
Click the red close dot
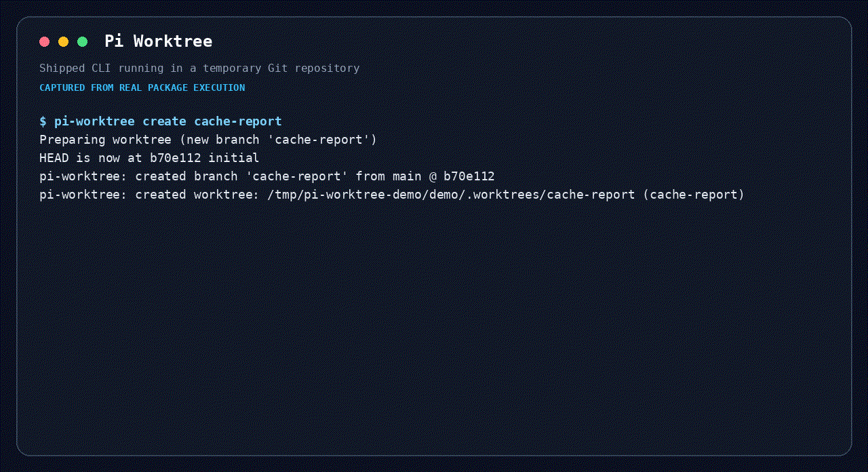point(45,42)
